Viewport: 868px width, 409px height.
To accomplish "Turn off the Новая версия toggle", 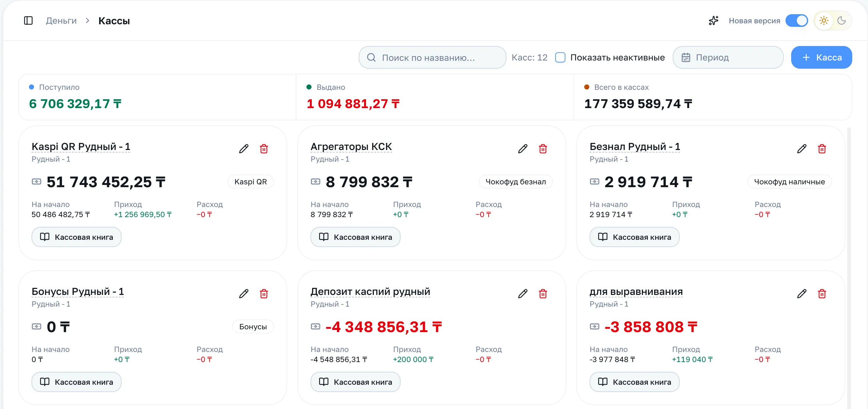I will point(797,21).
